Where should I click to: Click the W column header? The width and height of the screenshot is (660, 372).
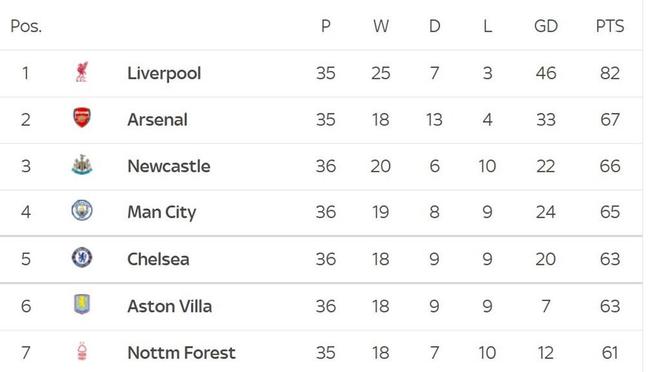point(381,26)
